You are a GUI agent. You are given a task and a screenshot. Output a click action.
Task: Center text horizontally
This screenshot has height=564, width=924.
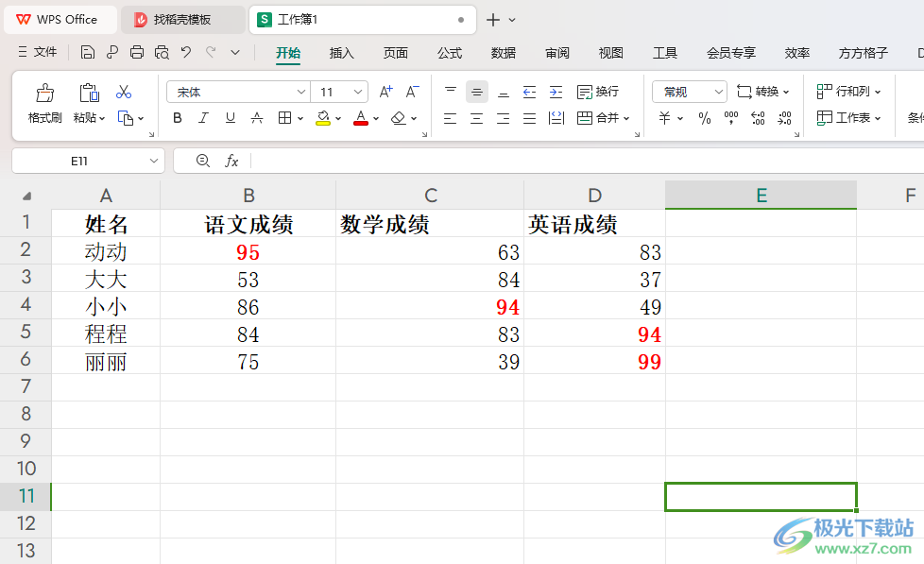pyautogui.click(x=477, y=118)
